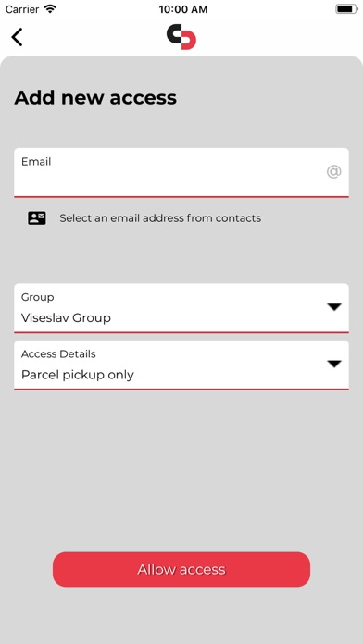Tap the red and black app logo
Screen dimensions: 363x644
click(181, 37)
